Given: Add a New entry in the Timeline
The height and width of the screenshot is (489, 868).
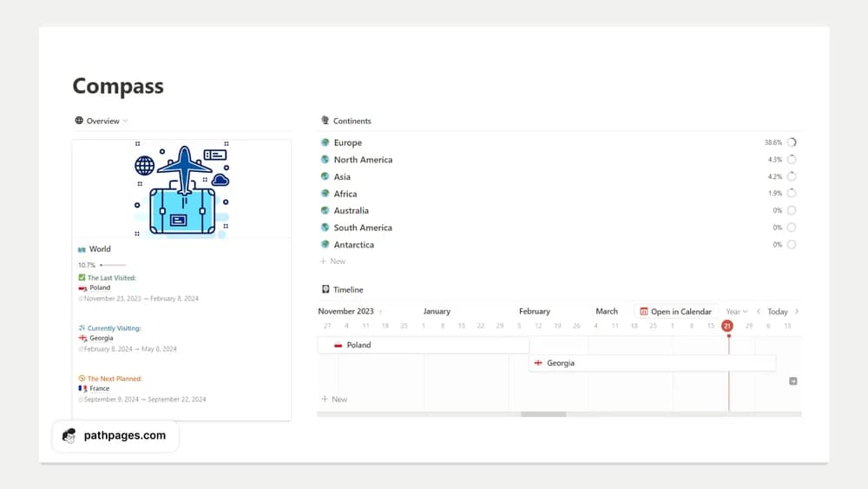Looking at the screenshot, I should click(x=334, y=400).
